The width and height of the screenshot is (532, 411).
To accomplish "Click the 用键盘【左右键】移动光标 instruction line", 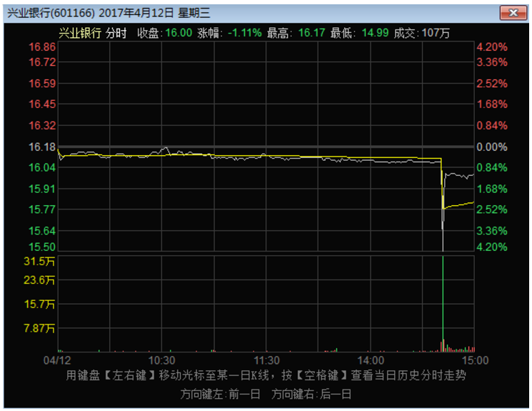I will pos(266,375).
